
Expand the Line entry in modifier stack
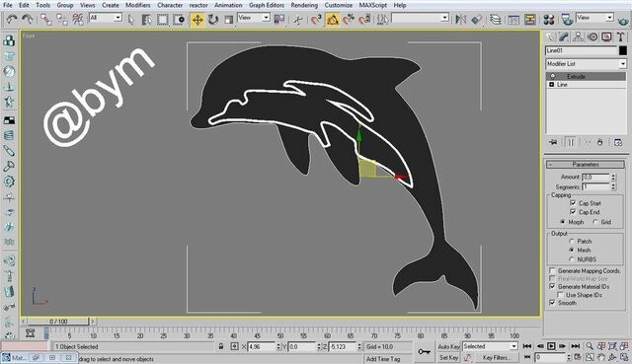(552, 85)
